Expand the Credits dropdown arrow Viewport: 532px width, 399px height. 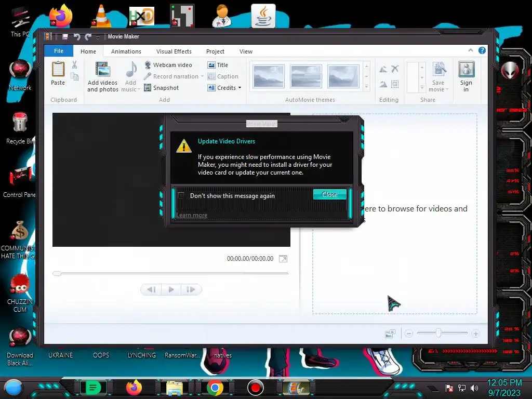point(240,88)
